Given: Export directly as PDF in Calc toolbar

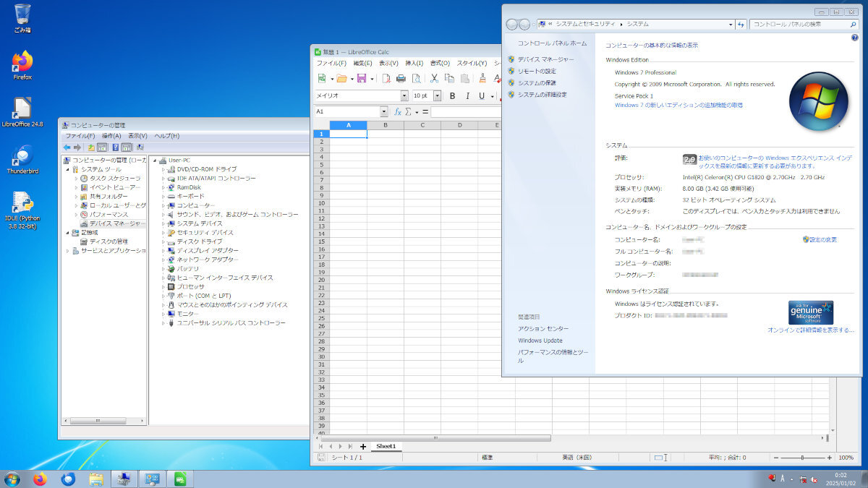Looking at the screenshot, I should pyautogui.click(x=386, y=78).
